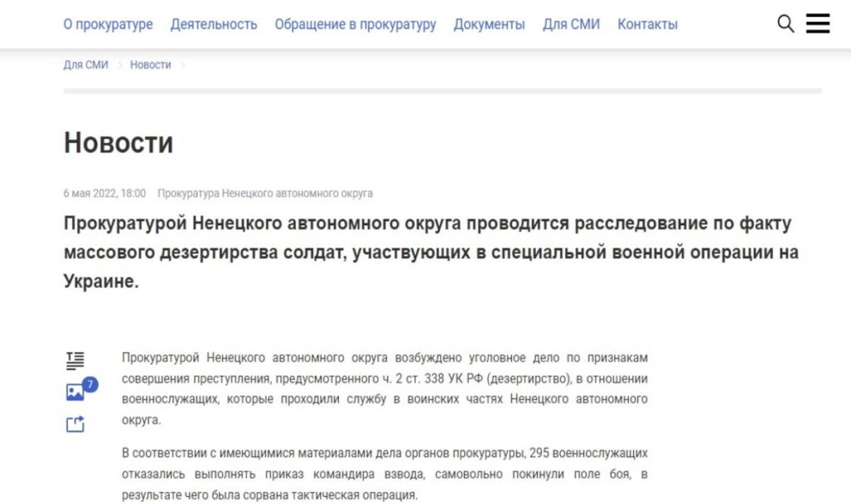Click the article headline about 'массового дезертирства'
The width and height of the screenshot is (851, 504).
(431, 252)
